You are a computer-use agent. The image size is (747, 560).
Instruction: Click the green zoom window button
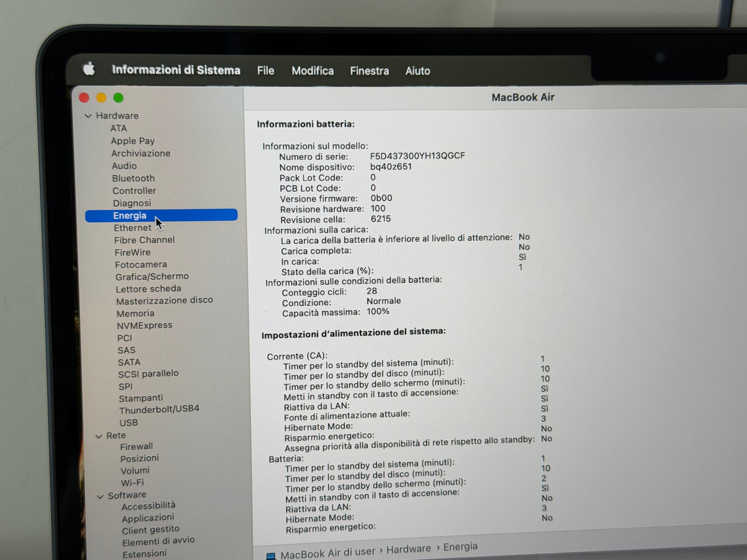tap(118, 98)
